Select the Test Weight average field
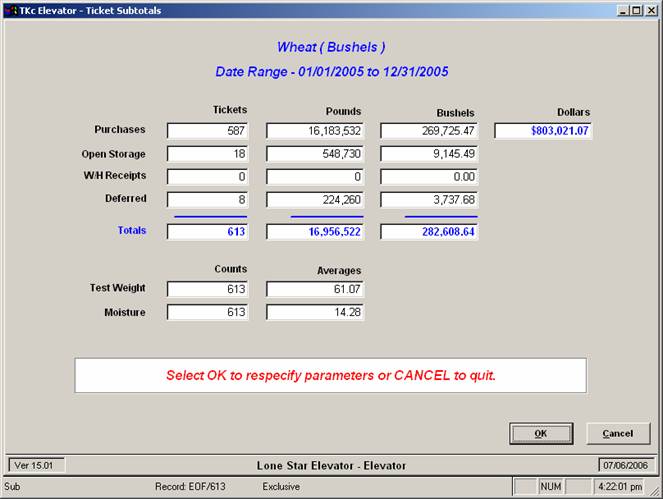663x499 pixels. coord(315,289)
